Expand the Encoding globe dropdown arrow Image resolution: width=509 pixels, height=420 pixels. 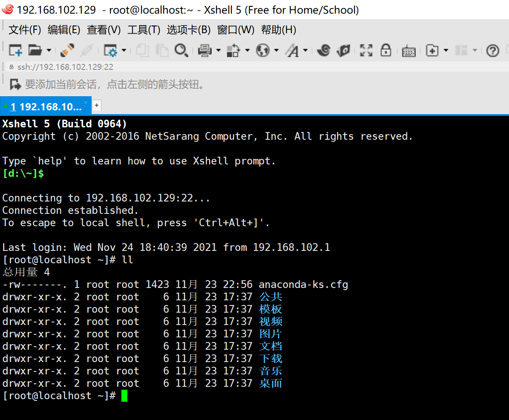pyautogui.click(x=276, y=51)
